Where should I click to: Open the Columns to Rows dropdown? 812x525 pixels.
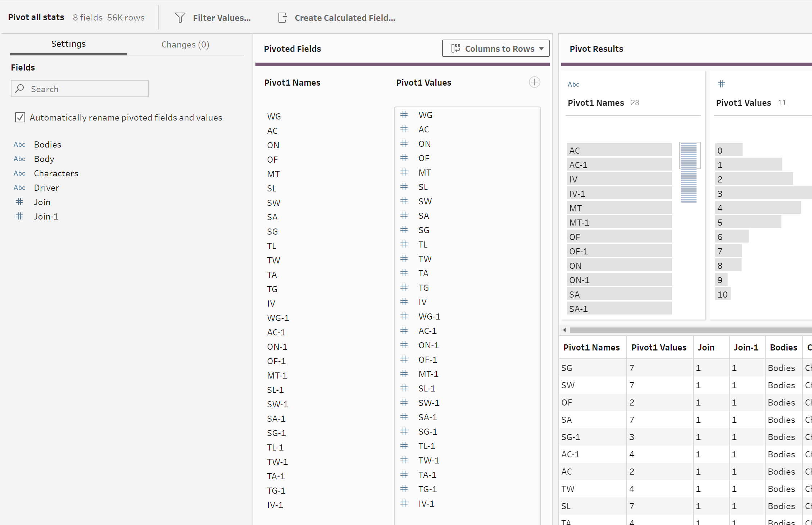click(x=495, y=49)
